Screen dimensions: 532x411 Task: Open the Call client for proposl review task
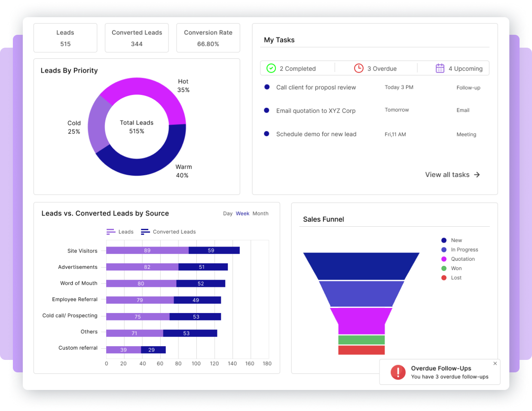coord(316,88)
